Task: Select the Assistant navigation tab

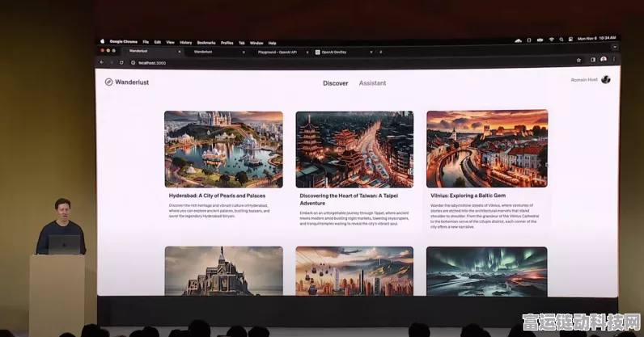Action: 372,83
